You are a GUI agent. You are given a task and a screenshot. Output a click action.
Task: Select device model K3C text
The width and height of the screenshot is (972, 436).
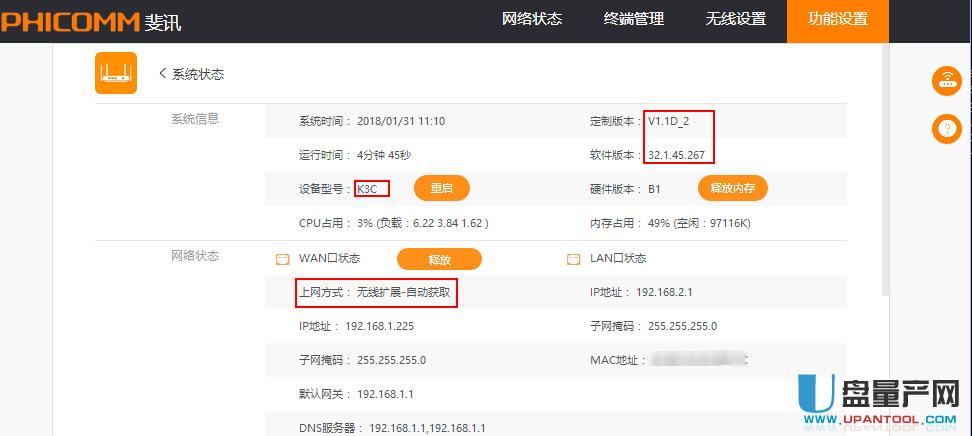(367, 189)
